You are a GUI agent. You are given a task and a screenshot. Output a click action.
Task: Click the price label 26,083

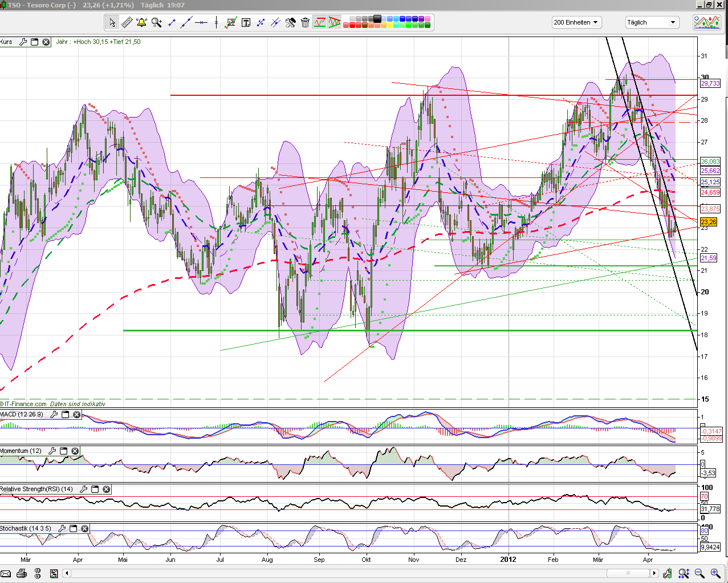[710, 161]
